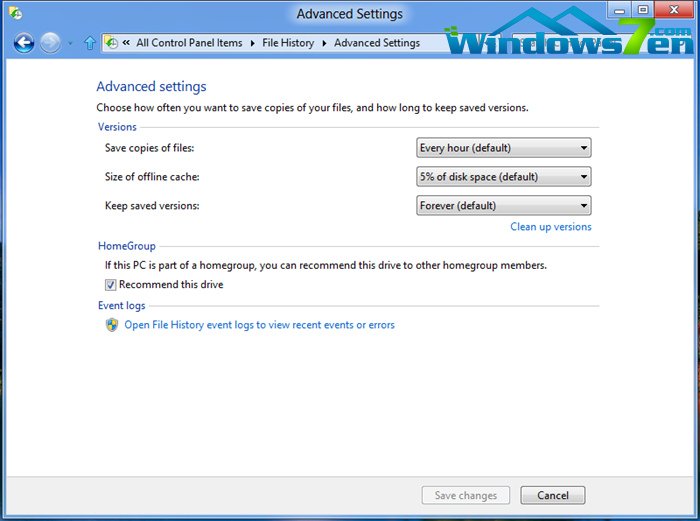Click the Advanced Settings breadcrumb
The image size is (700, 521).
coord(376,43)
